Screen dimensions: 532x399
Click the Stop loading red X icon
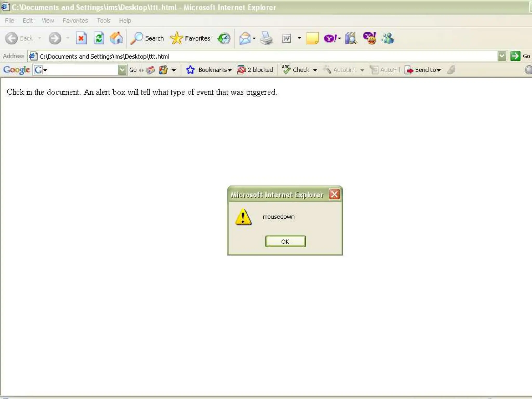coord(81,38)
